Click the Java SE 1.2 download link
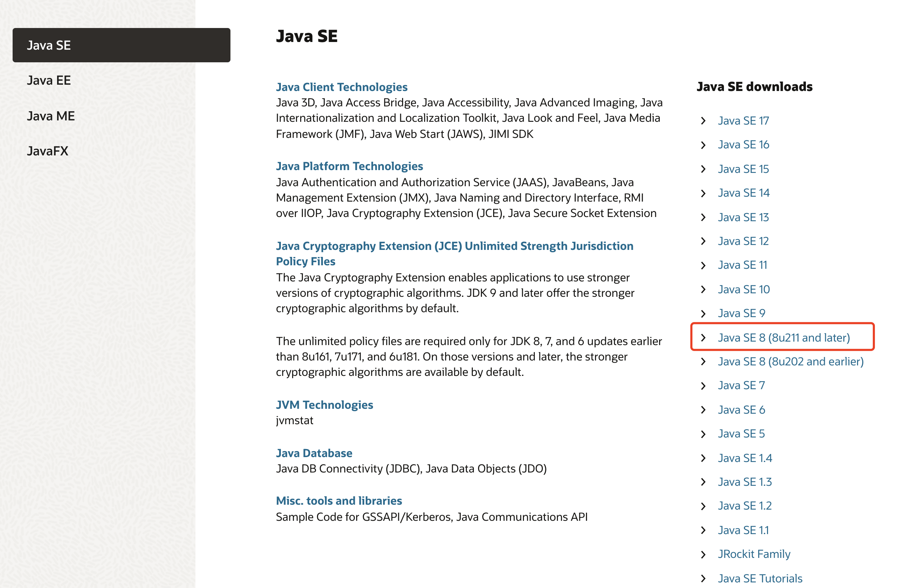The width and height of the screenshot is (919, 588). [745, 506]
